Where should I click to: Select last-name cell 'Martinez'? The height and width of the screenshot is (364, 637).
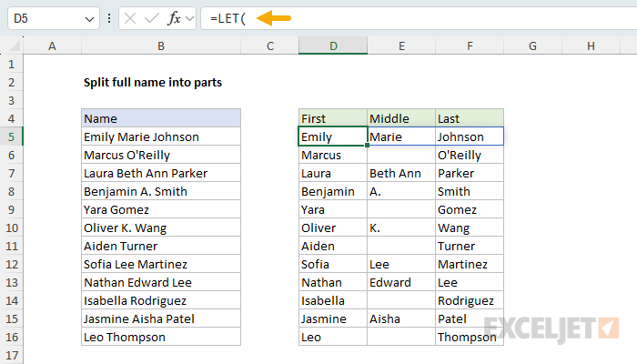tap(470, 264)
